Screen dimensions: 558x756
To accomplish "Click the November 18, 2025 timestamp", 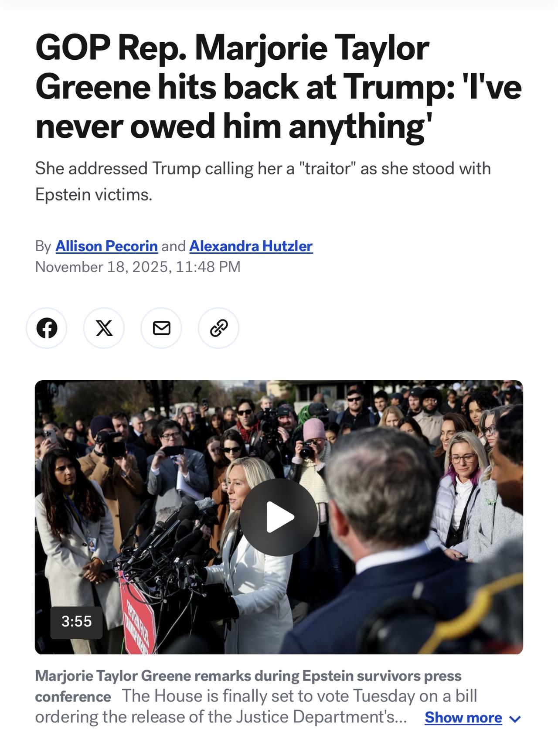I will pyautogui.click(x=138, y=267).
